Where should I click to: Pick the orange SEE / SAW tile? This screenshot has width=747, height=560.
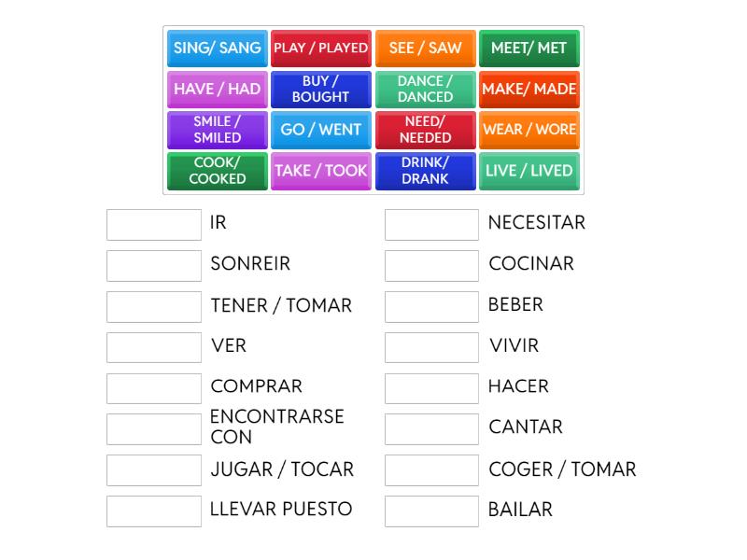(425, 49)
